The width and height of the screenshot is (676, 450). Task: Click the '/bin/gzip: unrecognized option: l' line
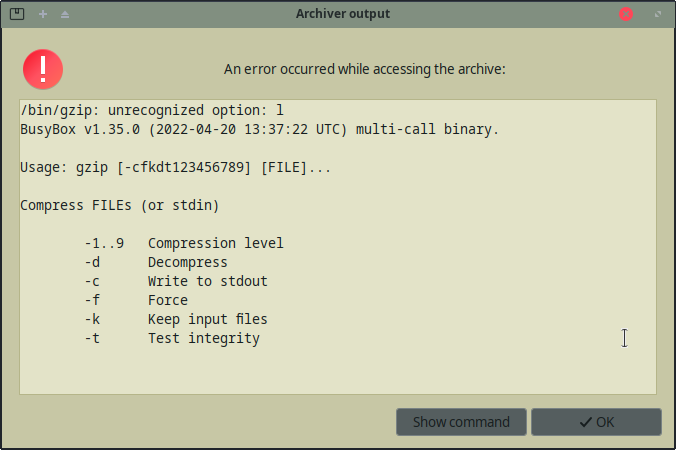tap(152, 110)
